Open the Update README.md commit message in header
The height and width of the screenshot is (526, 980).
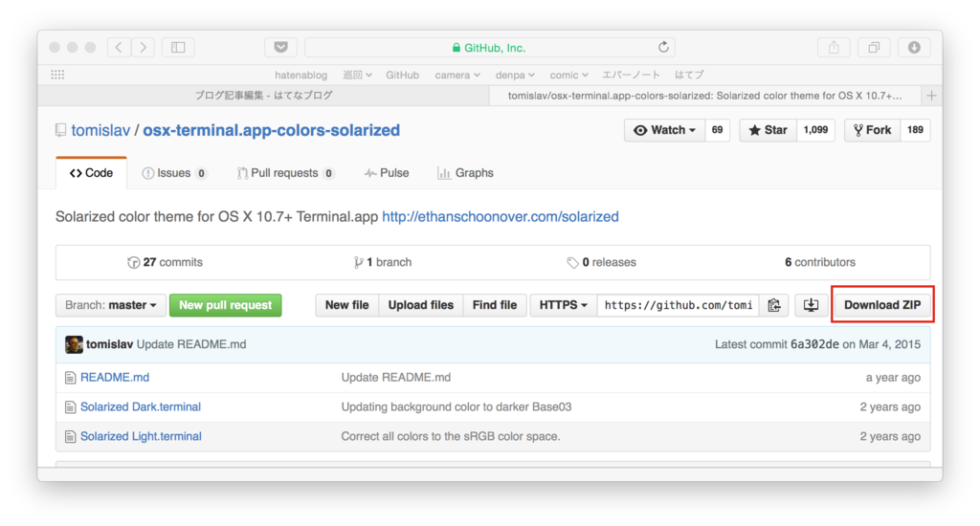pyautogui.click(x=191, y=344)
